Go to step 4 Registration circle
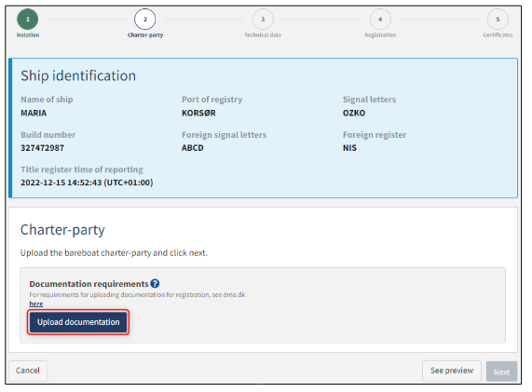The image size is (532, 392). coord(380,20)
